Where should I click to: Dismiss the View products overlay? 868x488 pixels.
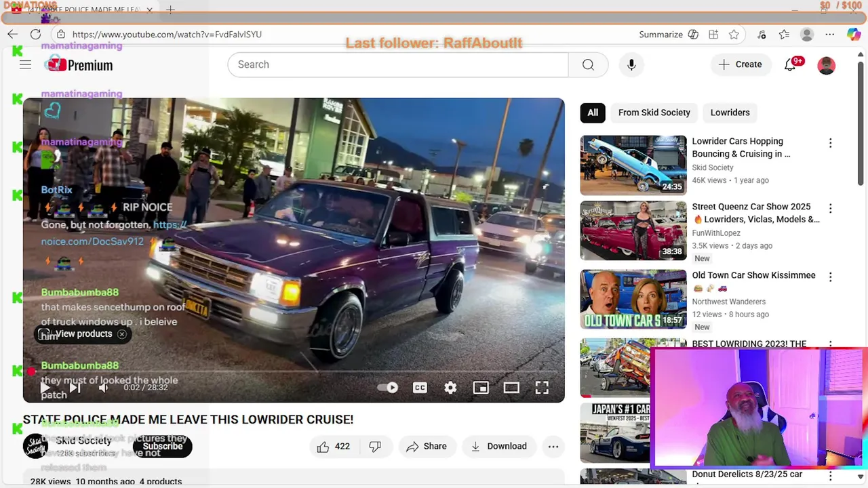click(122, 334)
